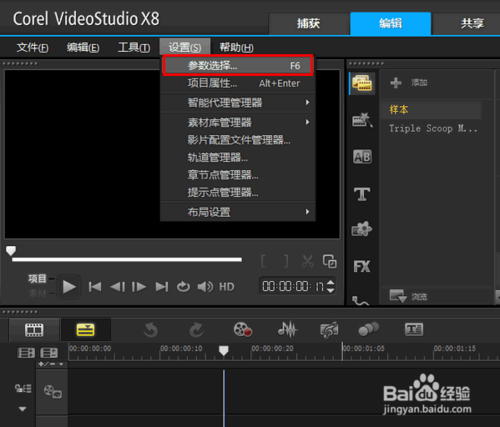This screenshot has width=500, height=427.
Task: Click the 添加 add folder button
Action: point(409,83)
